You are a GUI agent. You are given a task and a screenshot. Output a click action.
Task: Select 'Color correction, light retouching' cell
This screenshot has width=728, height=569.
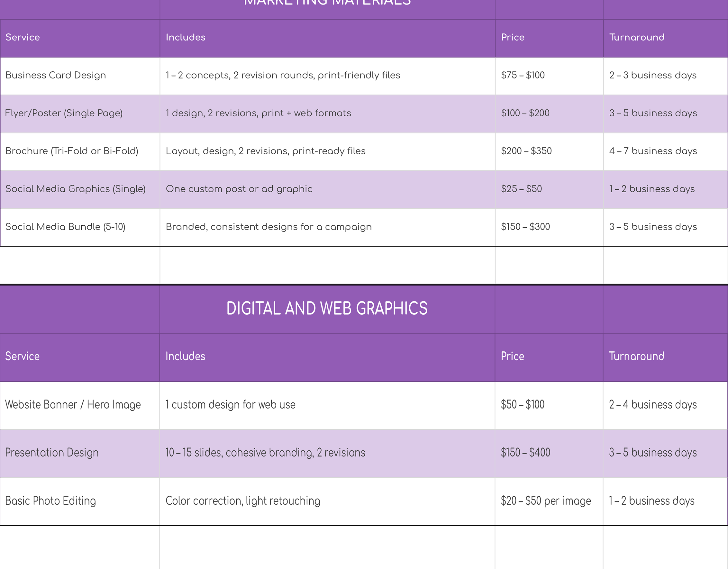click(243, 501)
